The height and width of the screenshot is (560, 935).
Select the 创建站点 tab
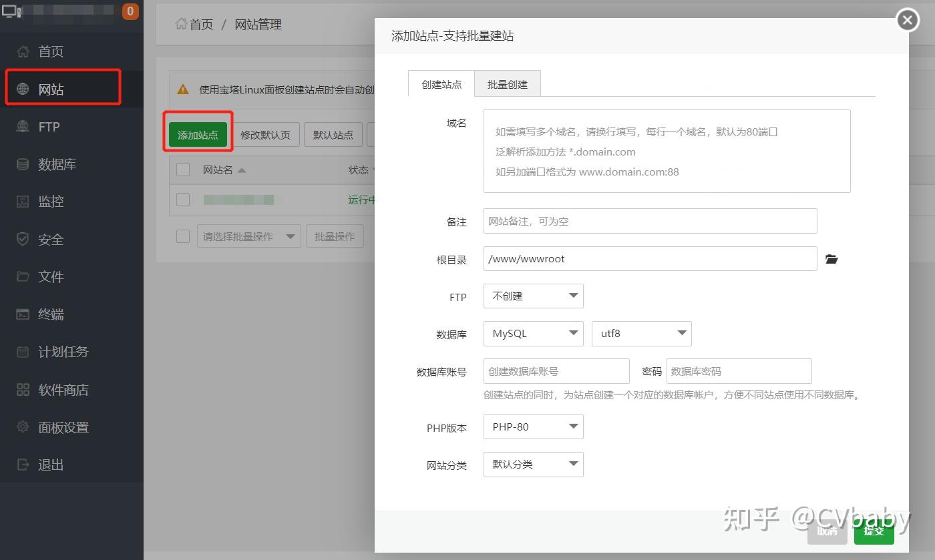441,83
